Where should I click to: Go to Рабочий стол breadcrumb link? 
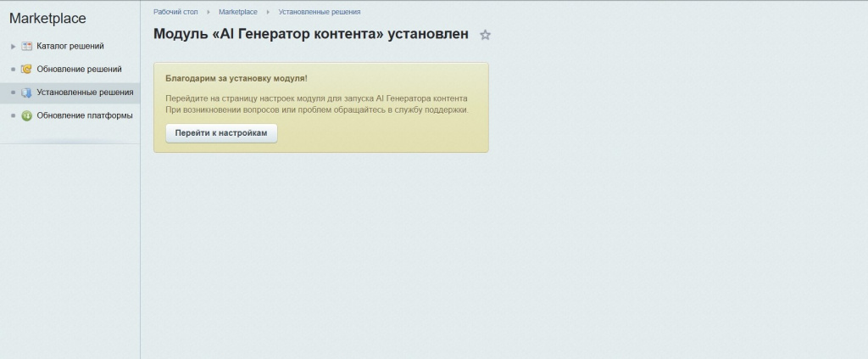(x=175, y=12)
